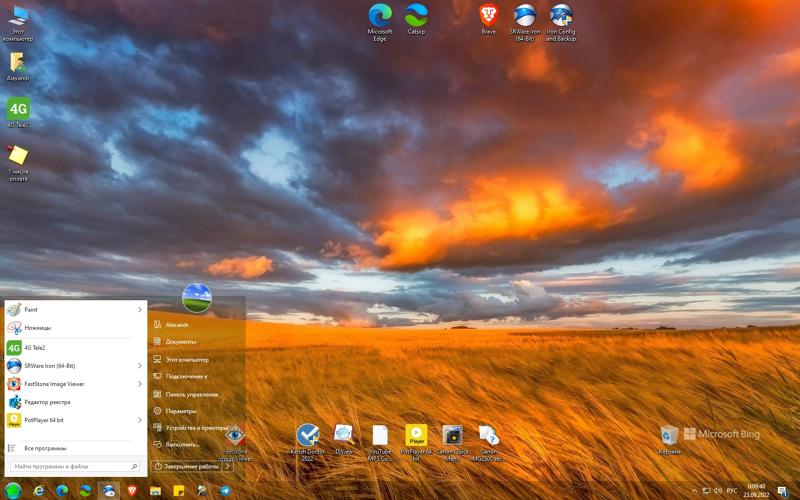Launch 4G Tele2 from Start menu
The image size is (800, 500).
tap(76, 348)
